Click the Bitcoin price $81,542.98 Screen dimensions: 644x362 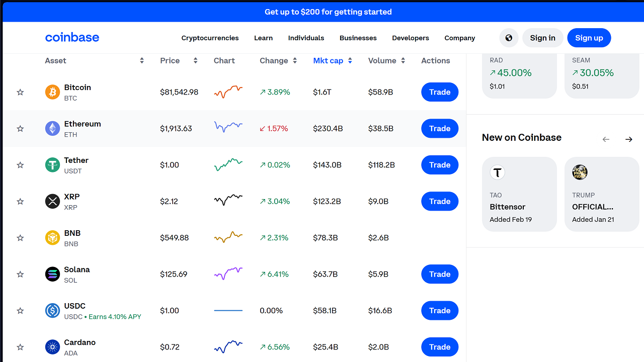[179, 92]
